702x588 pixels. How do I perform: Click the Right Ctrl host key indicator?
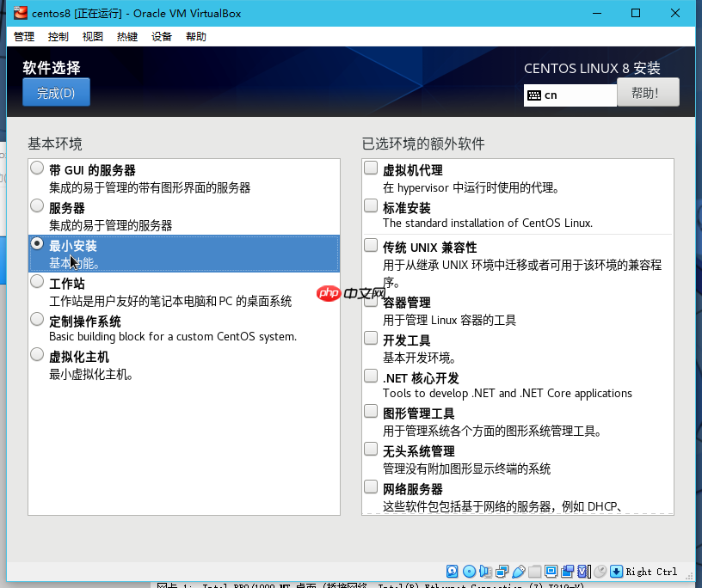tap(650, 571)
